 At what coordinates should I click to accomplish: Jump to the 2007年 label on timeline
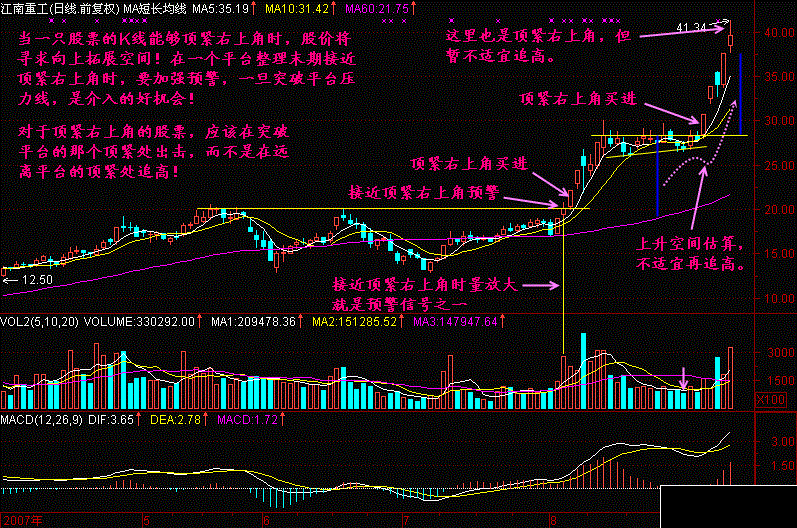[x=18, y=520]
